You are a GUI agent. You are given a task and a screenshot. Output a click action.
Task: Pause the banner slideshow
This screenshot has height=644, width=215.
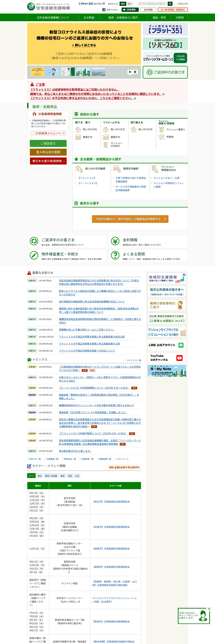coord(135,72)
